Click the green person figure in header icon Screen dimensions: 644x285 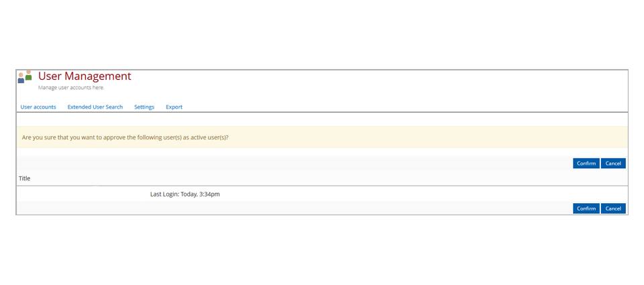[28, 75]
